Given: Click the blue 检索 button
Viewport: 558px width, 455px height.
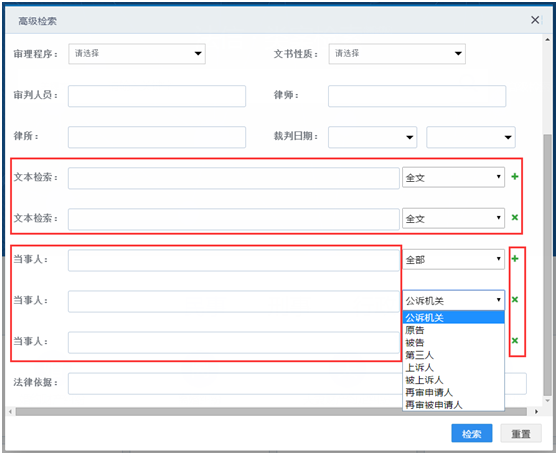Looking at the screenshot, I should 472,433.
